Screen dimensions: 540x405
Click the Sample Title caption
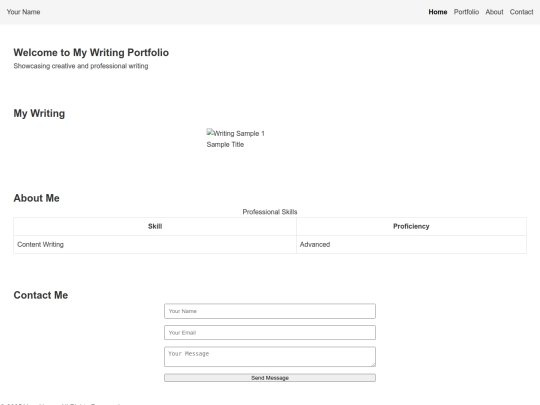(225, 145)
